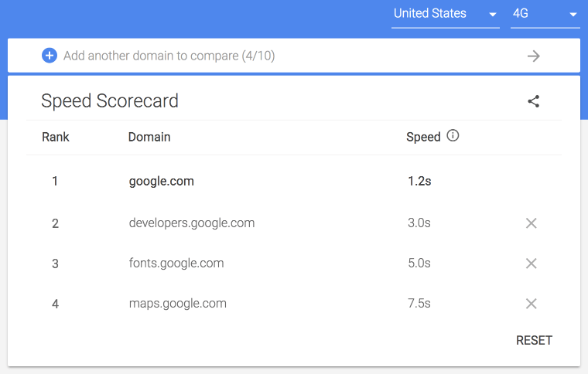
Task: Remove maps.google.com from the scorecard
Action: pyautogui.click(x=531, y=303)
